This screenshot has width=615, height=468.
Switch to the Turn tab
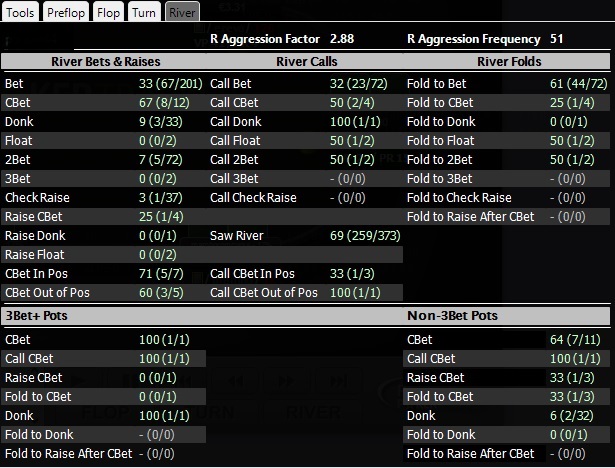(144, 12)
